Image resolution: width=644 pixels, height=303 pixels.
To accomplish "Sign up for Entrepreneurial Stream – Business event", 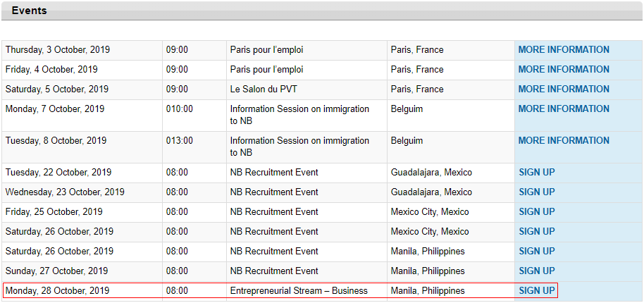I will [537, 291].
